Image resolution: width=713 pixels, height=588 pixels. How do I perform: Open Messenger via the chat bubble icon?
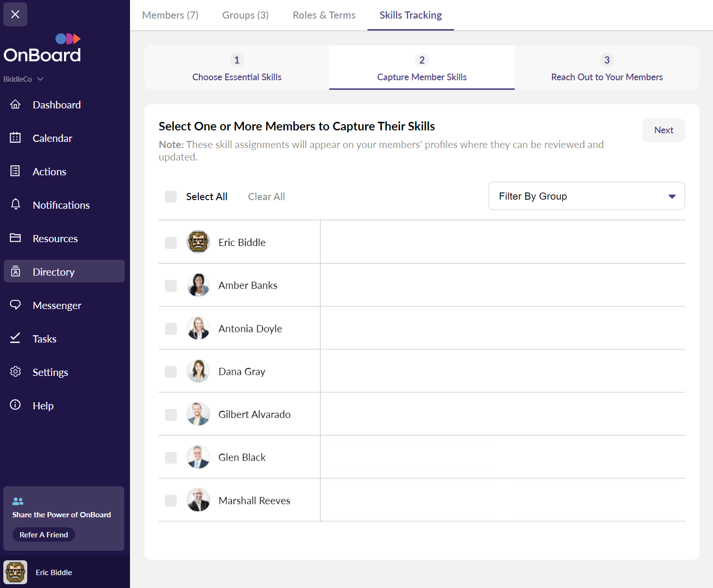coord(15,305)
